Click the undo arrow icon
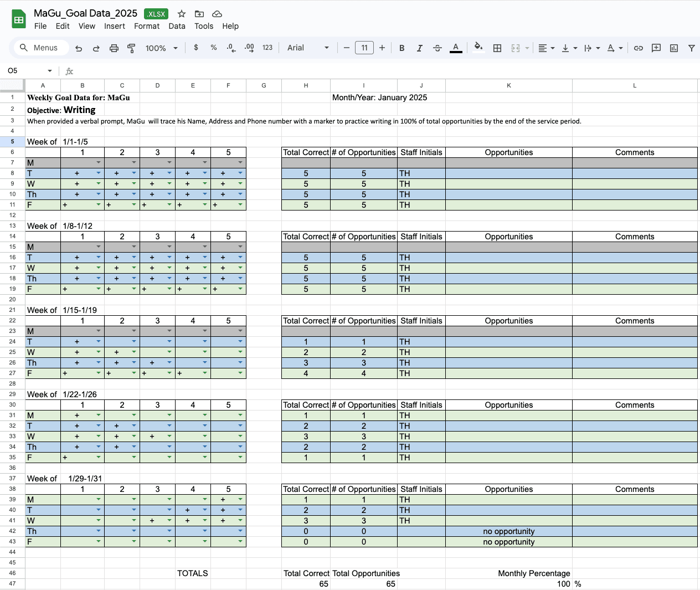 click(79, 48)
